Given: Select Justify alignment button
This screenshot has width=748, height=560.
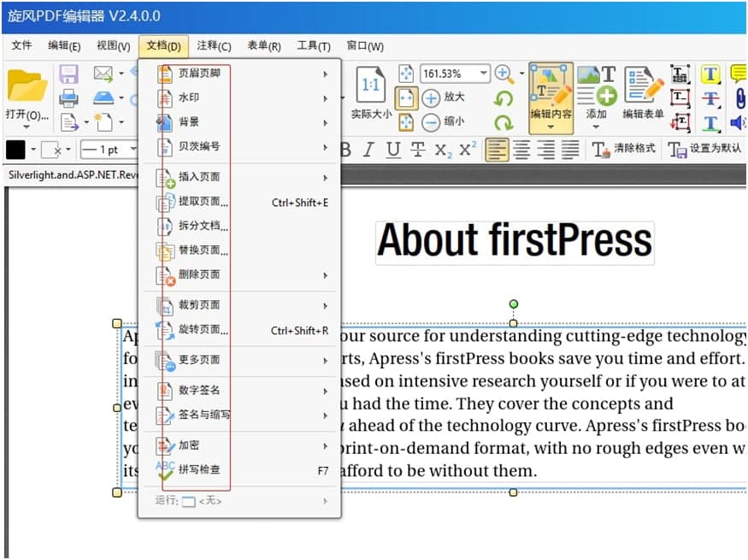Looking at the screenshot, I should [570, 150].
